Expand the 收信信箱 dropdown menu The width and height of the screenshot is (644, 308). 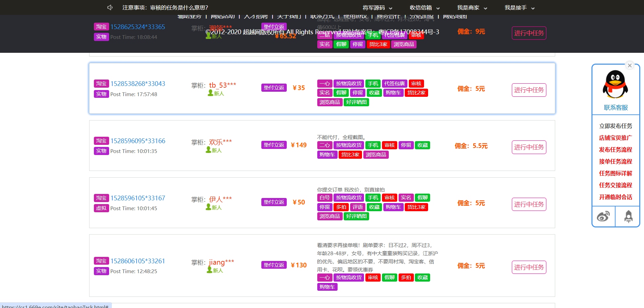tap(424, 8)
